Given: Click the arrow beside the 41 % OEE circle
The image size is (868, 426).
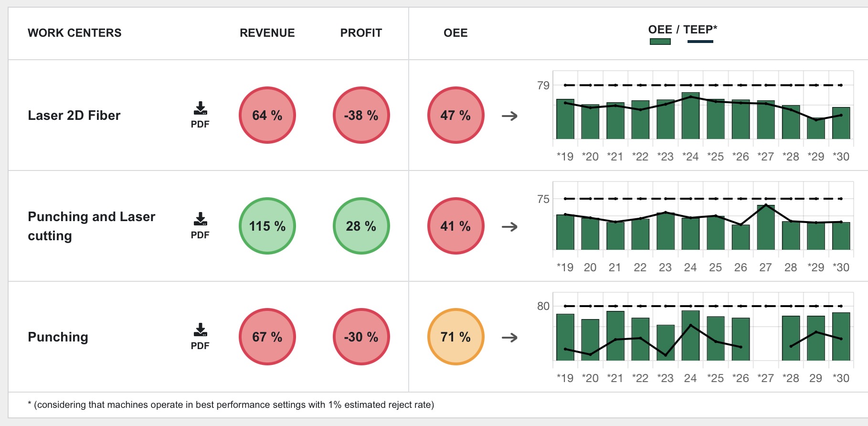Looking at the screenshot, I should coord(509,227).
